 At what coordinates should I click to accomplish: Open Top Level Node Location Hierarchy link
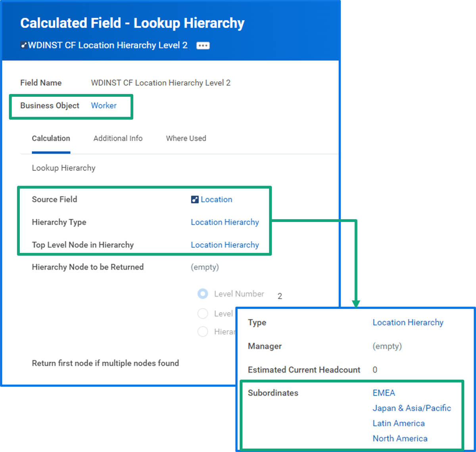point(225,245)
